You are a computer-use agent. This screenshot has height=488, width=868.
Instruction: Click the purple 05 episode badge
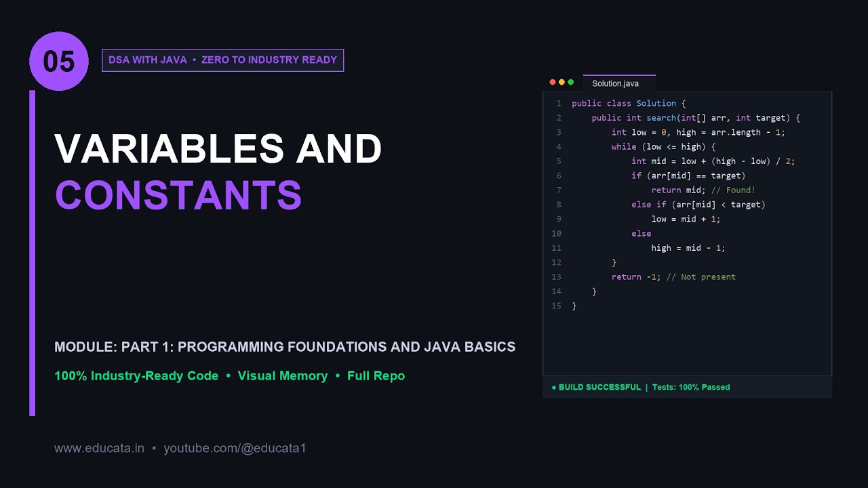point(59,61)
